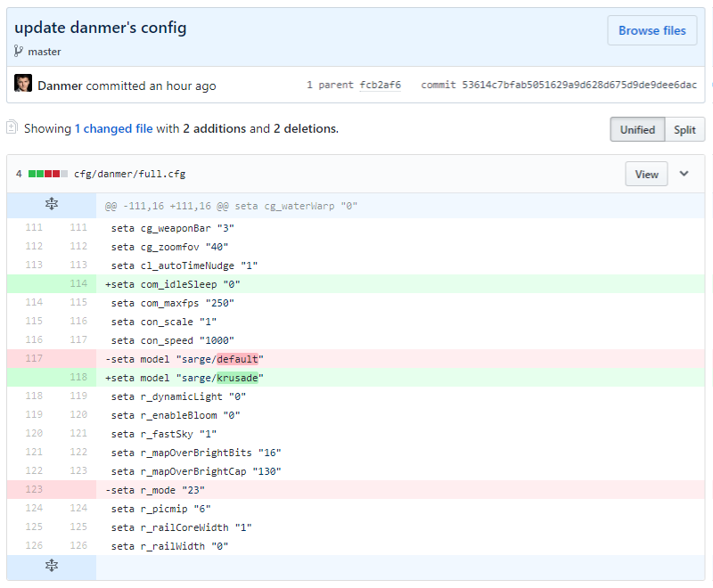
Task: Click the highlighted krusade added text
Action: [237, 378]
